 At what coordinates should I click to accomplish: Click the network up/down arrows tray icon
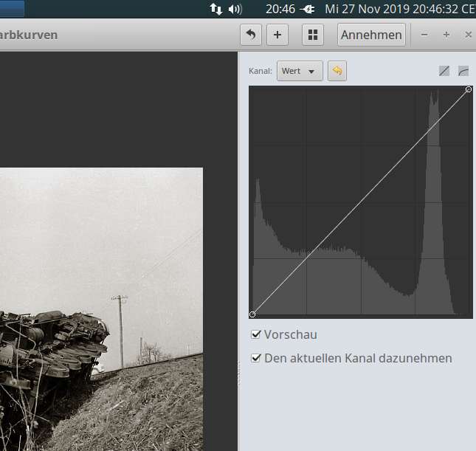pos(216,9)
